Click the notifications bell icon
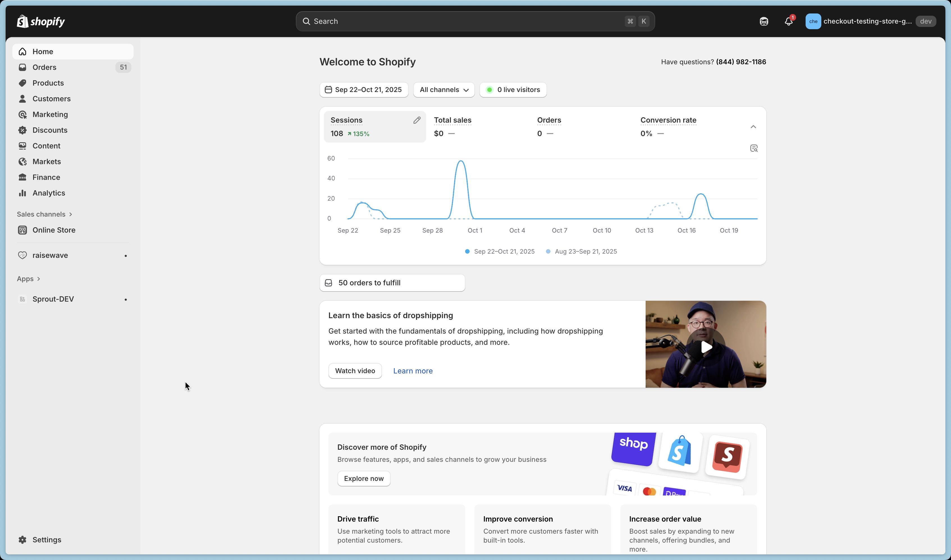The height and width of the screenshot is (560, 951). (788, 22)
